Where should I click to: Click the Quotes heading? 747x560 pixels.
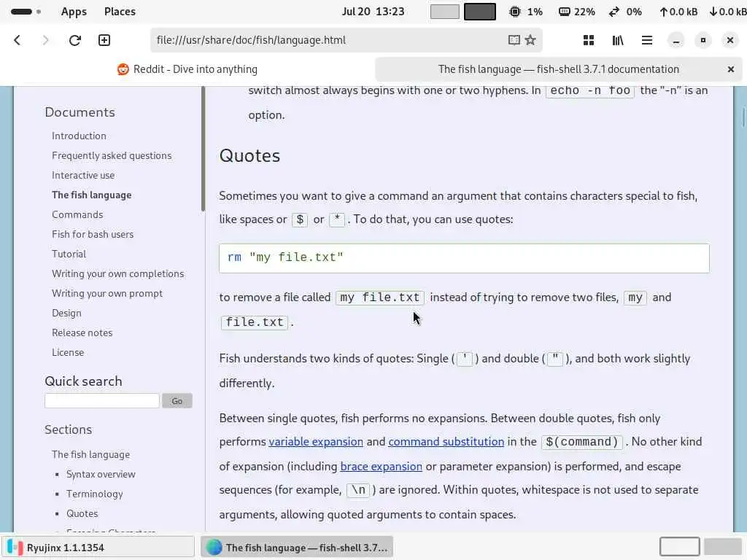[249, 156]
